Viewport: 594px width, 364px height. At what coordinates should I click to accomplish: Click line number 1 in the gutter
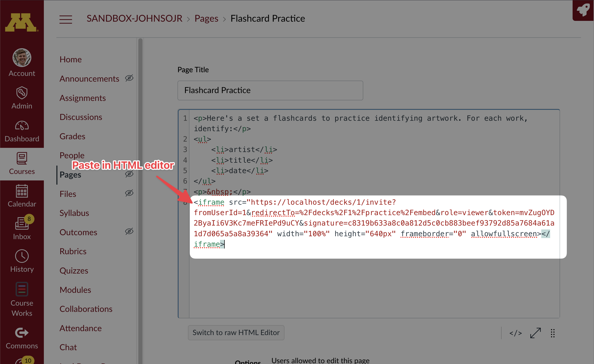pos(185,118)
